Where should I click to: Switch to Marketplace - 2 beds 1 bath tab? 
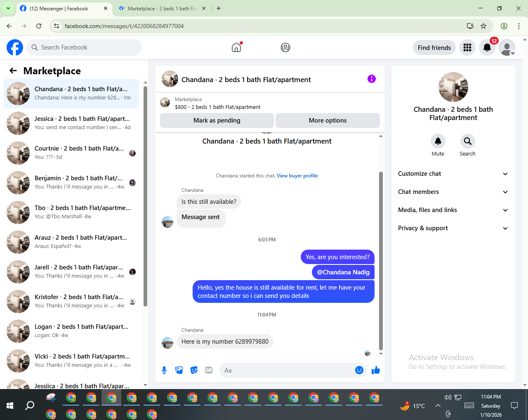point(162,9)
